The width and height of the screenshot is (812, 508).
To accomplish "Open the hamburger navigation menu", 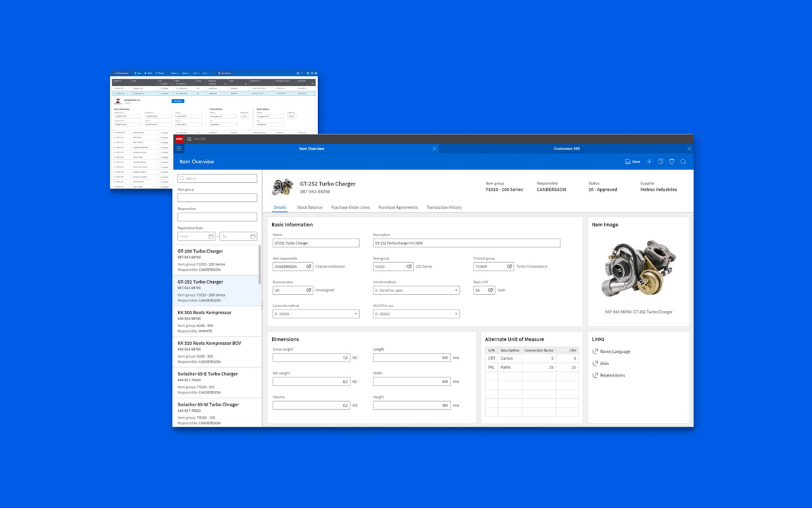I will pyautogui.click(x=179, y=148).
